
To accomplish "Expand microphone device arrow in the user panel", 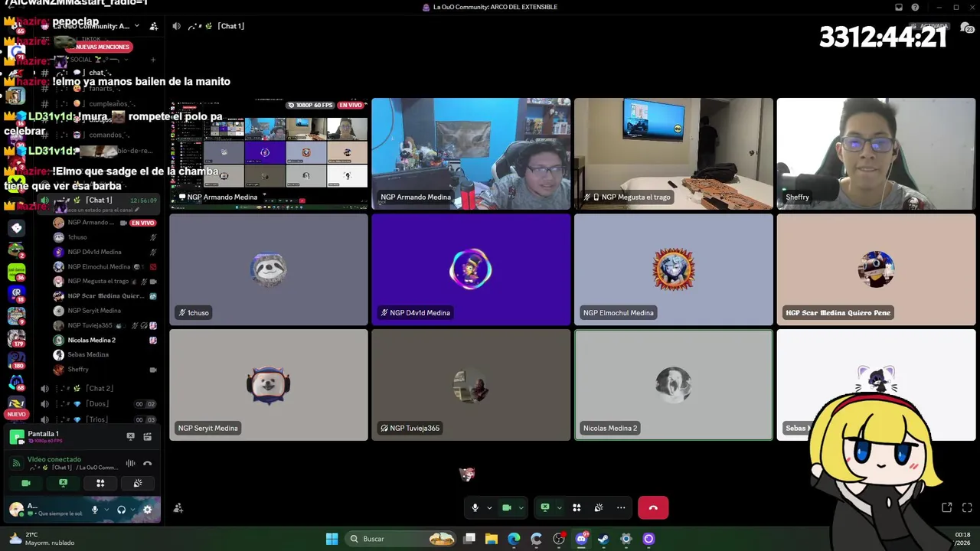I will click(106, 509).
